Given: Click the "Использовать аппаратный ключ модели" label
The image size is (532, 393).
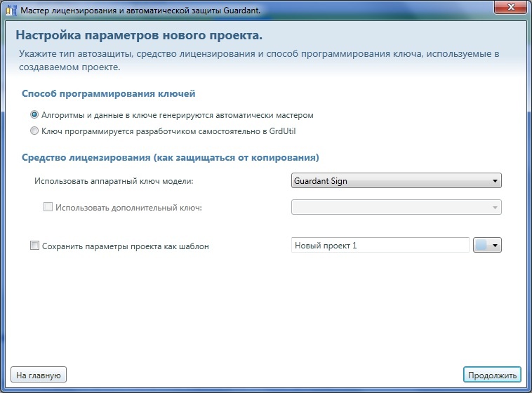Looking at the screenshot, I should click(x=114, y=181).
